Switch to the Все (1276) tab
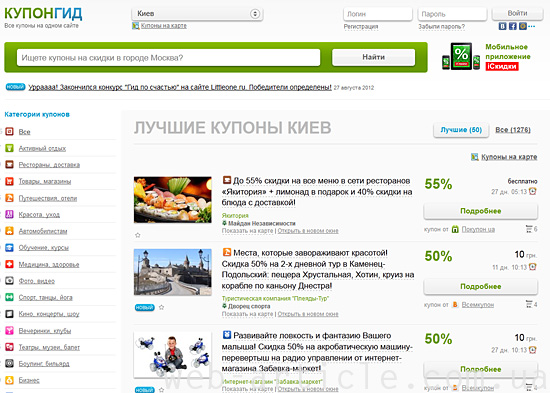 pos(513,130)
